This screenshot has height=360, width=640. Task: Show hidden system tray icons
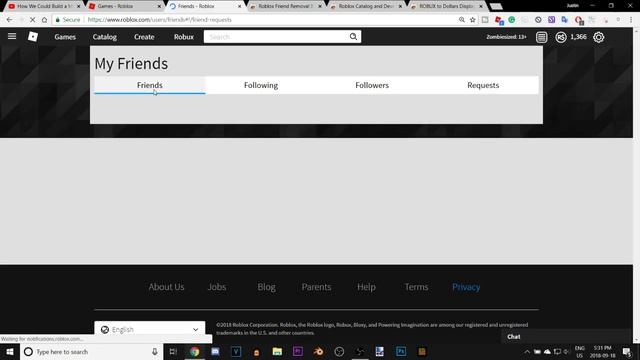[x=527, y=351]
